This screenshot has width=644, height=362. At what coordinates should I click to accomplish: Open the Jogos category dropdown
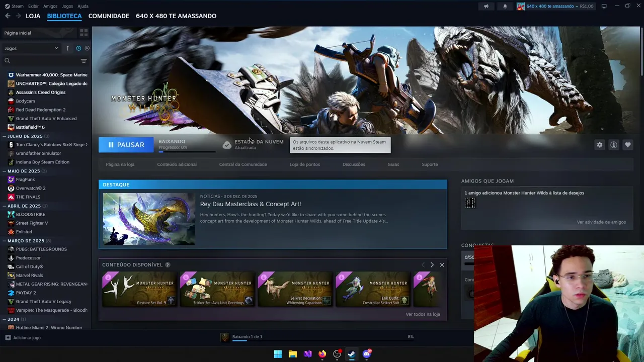(x=31, y=48)
